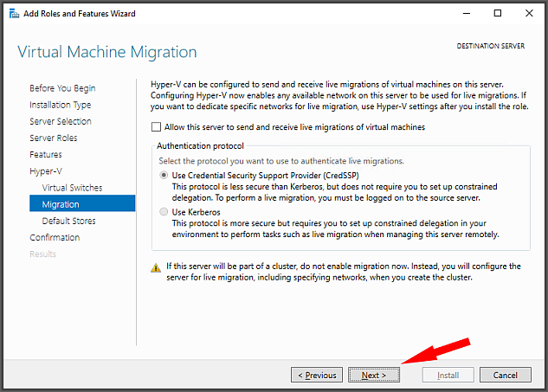Maximize the wizard window

(x=497, y=13)
